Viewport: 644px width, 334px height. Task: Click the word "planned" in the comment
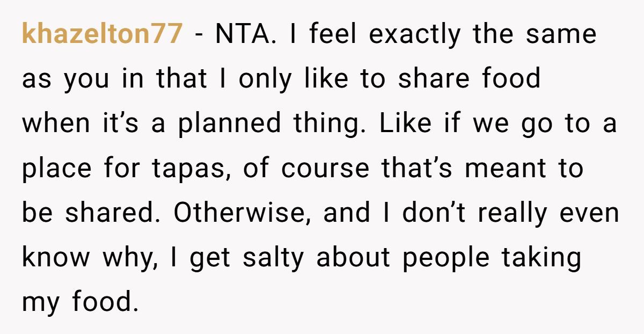(x=230, y=124)
